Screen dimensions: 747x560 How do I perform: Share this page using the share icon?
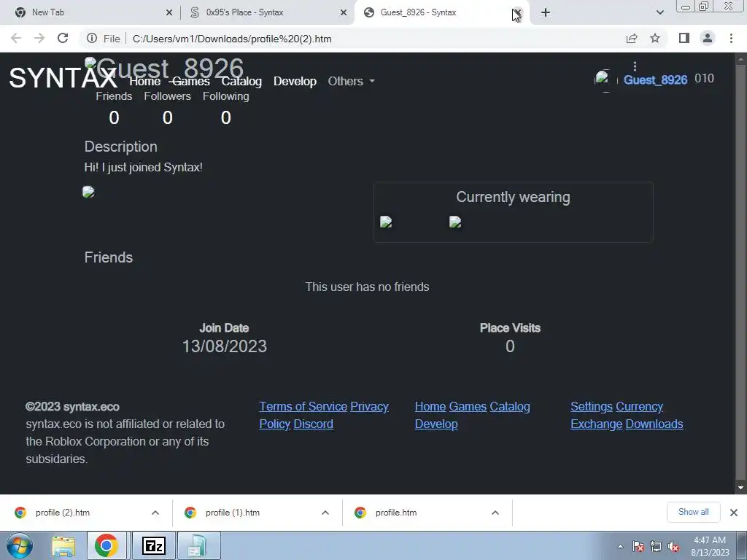click(632, 39)
